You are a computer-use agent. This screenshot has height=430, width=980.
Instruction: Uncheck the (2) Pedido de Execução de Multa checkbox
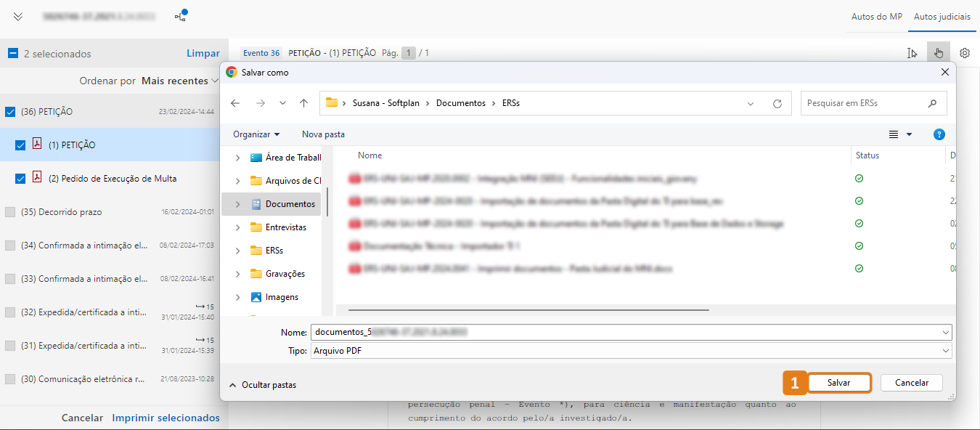20,179
